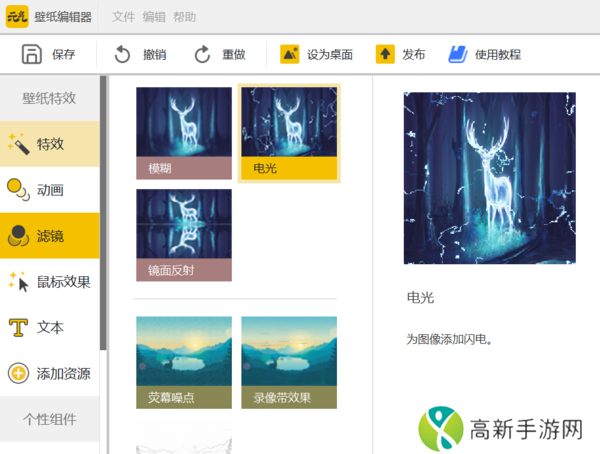Click the 重做 text button
The image size is (600, 454).
click(234, 54)
